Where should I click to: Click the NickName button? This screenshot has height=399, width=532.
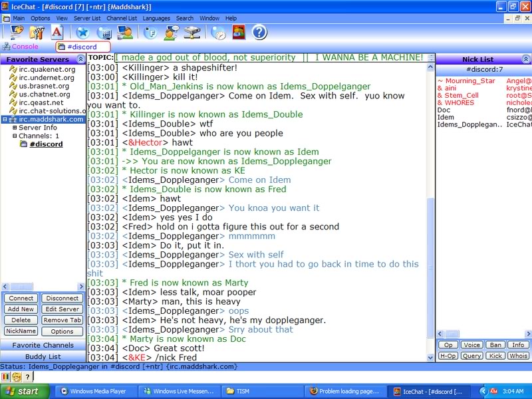(21, 331)
